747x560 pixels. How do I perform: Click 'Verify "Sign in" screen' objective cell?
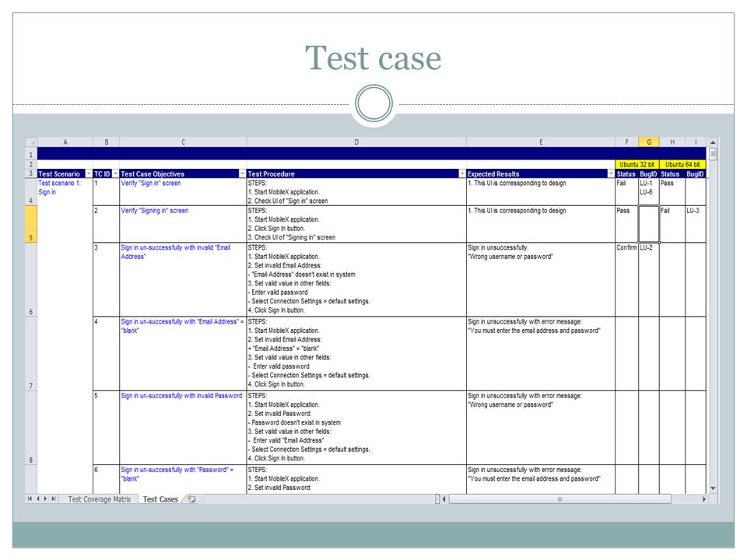(x=183, y=192)
